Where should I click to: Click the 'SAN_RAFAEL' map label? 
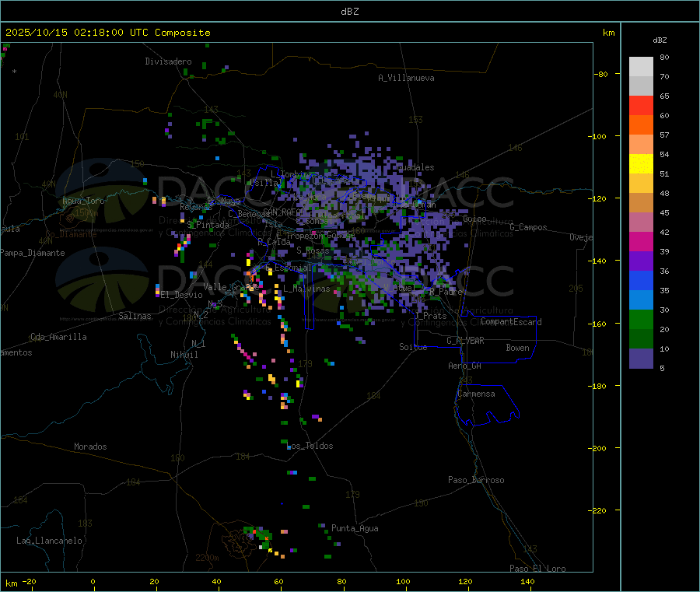(x=285, y=212)
